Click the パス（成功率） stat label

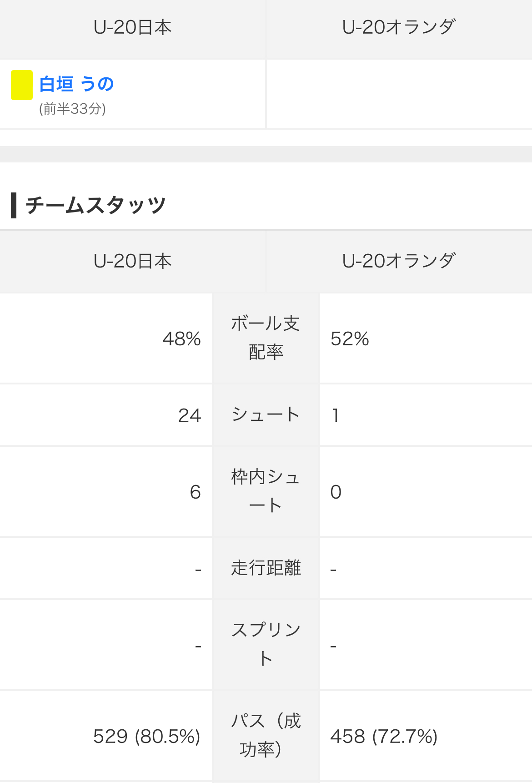click(266, 735)
